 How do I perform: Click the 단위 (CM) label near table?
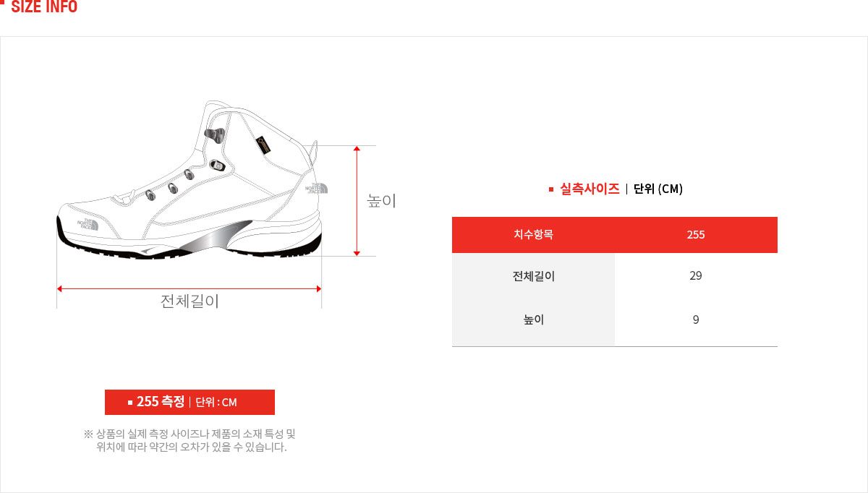coord(658,189)
